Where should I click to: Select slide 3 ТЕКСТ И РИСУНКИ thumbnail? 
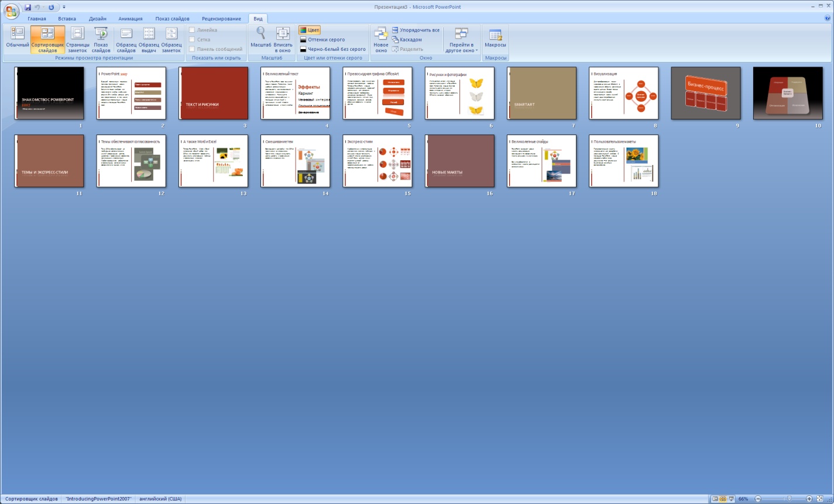pos(213,93)
